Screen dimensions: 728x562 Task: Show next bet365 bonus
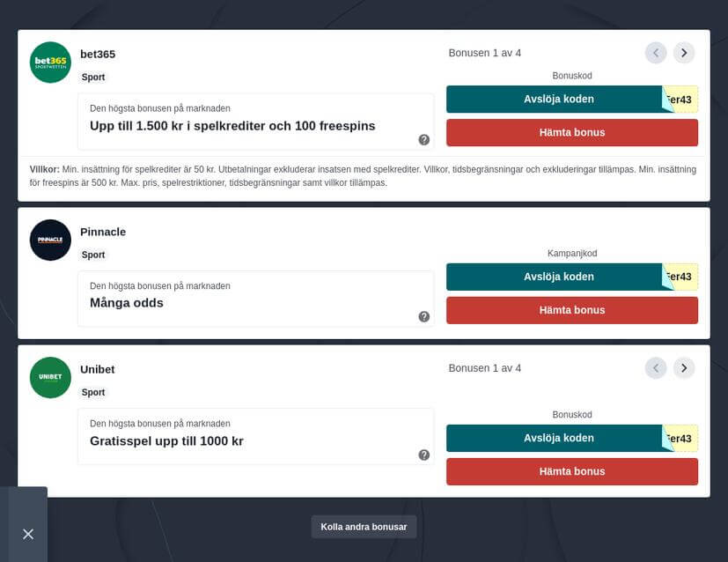pos(684,53)
